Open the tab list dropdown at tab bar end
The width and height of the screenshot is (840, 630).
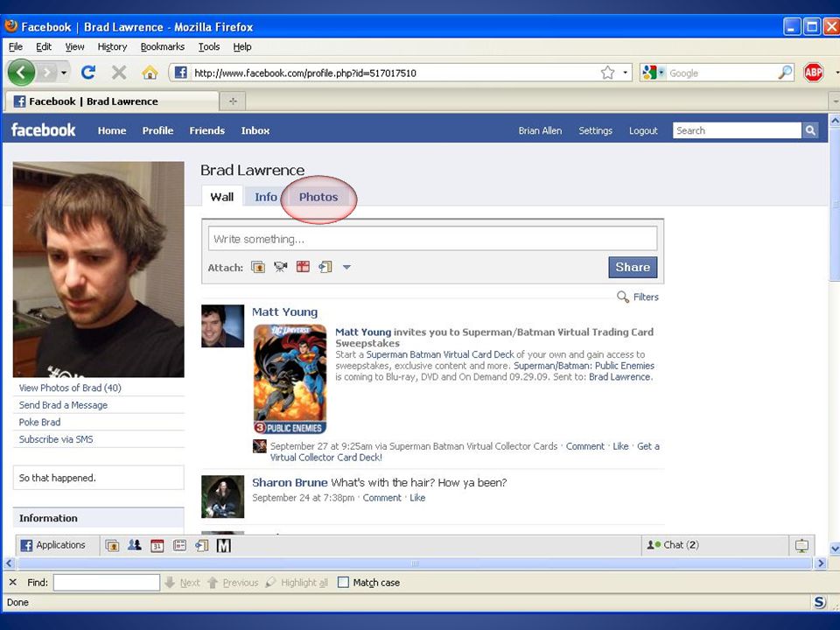click(x=835, y=101)
